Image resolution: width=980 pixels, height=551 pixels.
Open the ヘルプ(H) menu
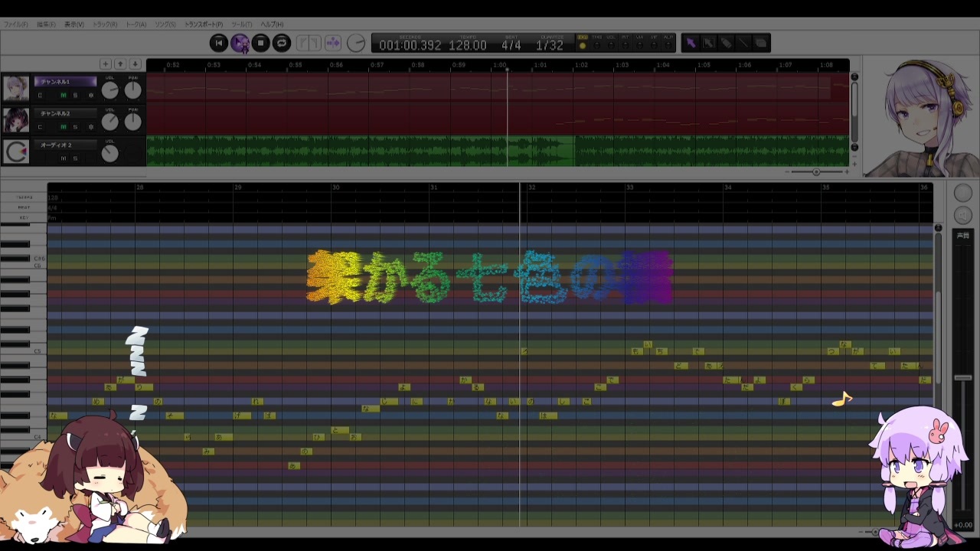tap(272, 24)
